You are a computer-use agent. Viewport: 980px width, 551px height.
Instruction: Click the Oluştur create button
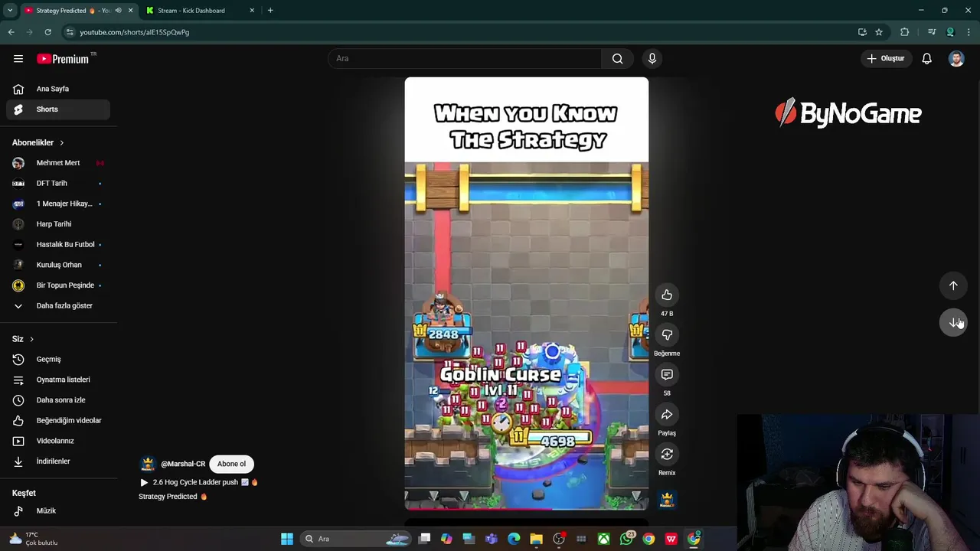[886, 58]
